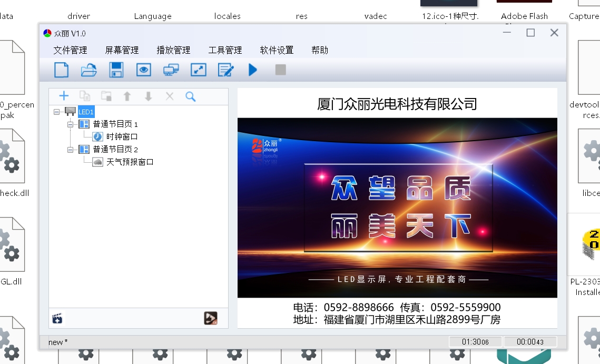Select the 天气预报窗口 tree item
The width and height of the screenshot is (600, 364).
tap(130, 162)
